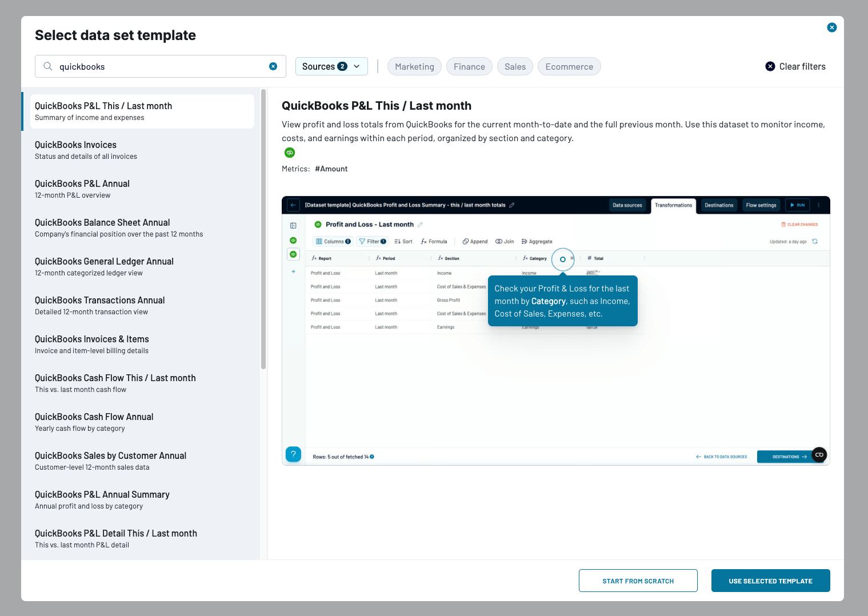Select the Formula tool in the transformations toolbar
The height and width of the screenshot is (616, 868).
(x=434, y=241)
